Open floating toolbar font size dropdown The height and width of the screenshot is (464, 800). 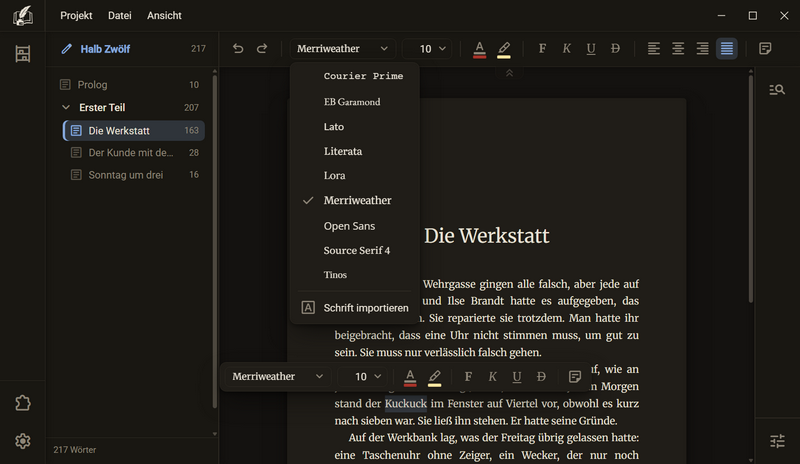tap(362, 376)
